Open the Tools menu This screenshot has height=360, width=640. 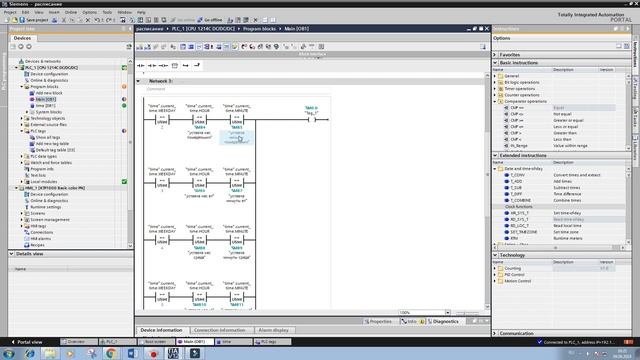click(107, 12)
